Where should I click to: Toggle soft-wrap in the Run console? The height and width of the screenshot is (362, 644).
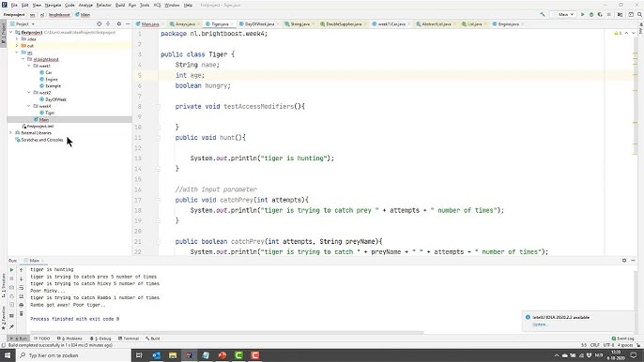22,287
